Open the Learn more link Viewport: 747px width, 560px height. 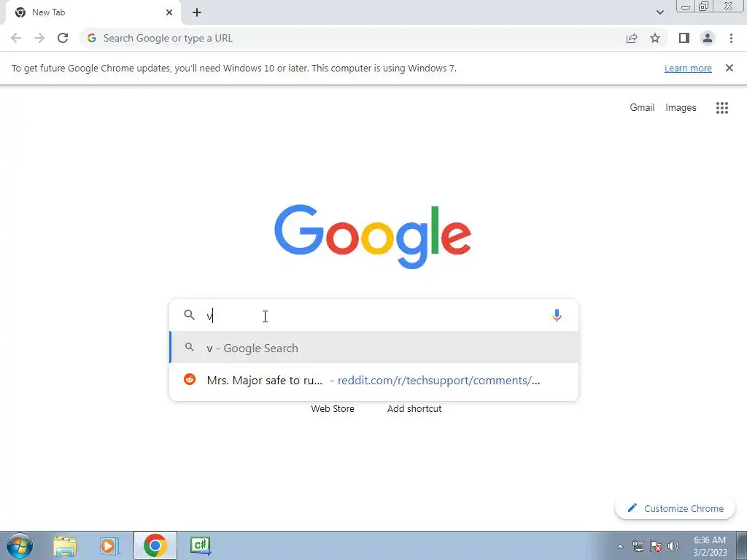(x=688, y=68)
